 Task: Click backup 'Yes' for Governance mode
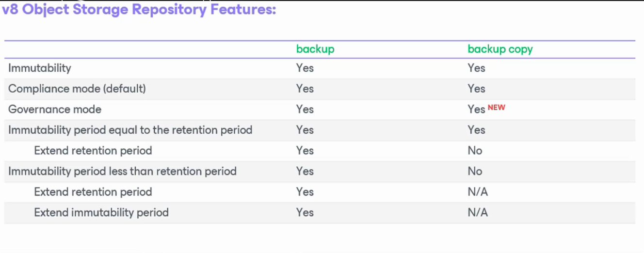tap(305, 110)
